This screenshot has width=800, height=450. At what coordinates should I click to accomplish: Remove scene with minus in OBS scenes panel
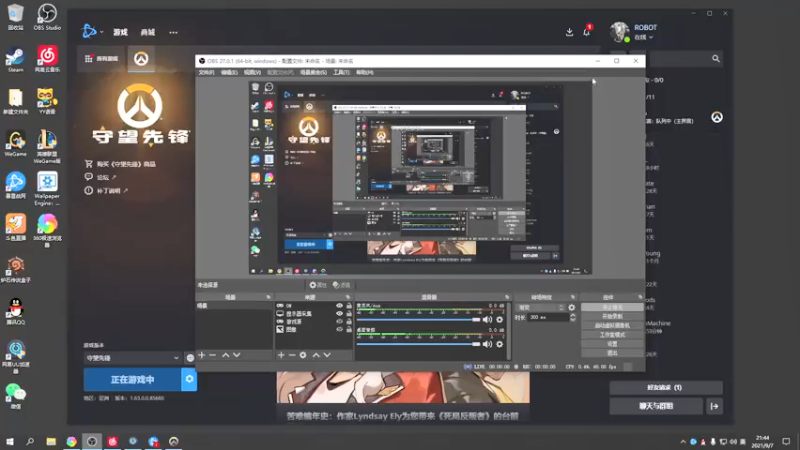213,355
